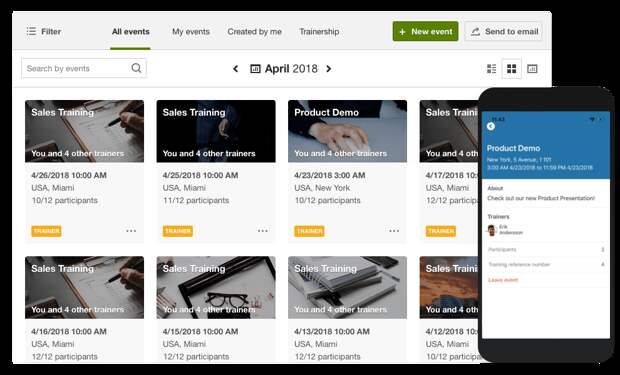Click the 4/15/2018 10:00 AM date text
This screenshot has width=620, height=375.
pyautogui.click(x=200, y=331)
